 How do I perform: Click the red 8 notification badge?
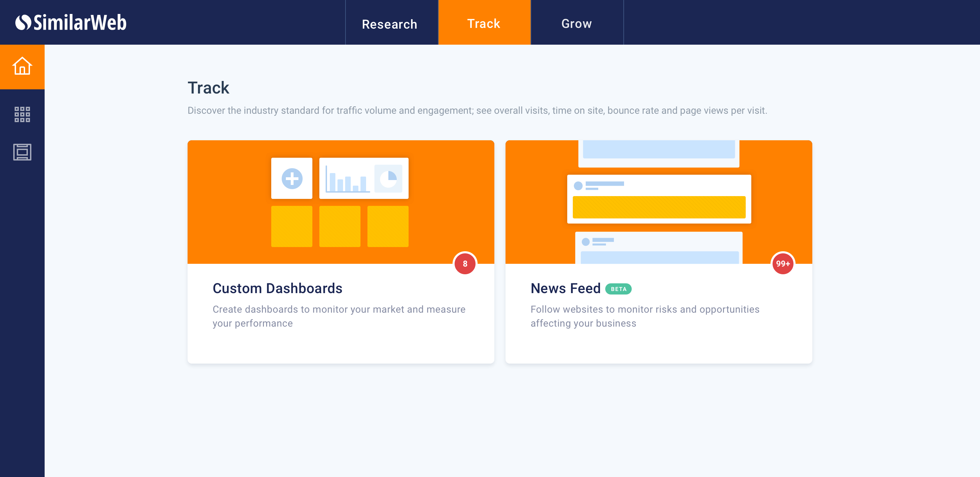coord(465,263)
